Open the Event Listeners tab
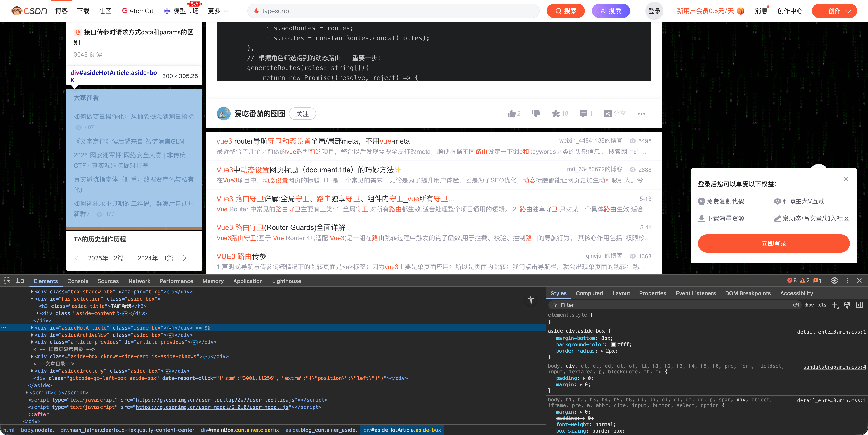Viewport: 868px width, 435px height. tap(696, 293)
